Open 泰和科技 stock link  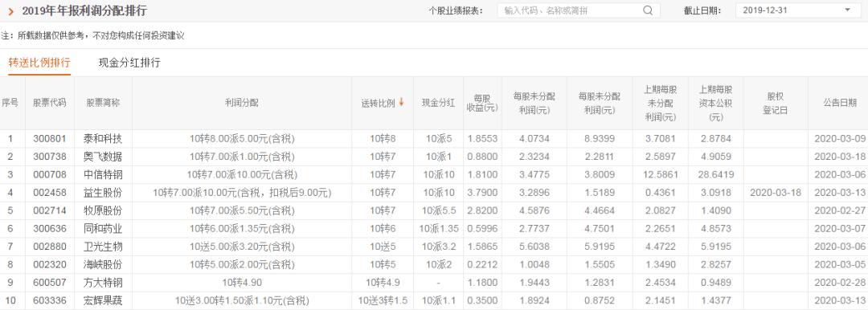(104, 139)
